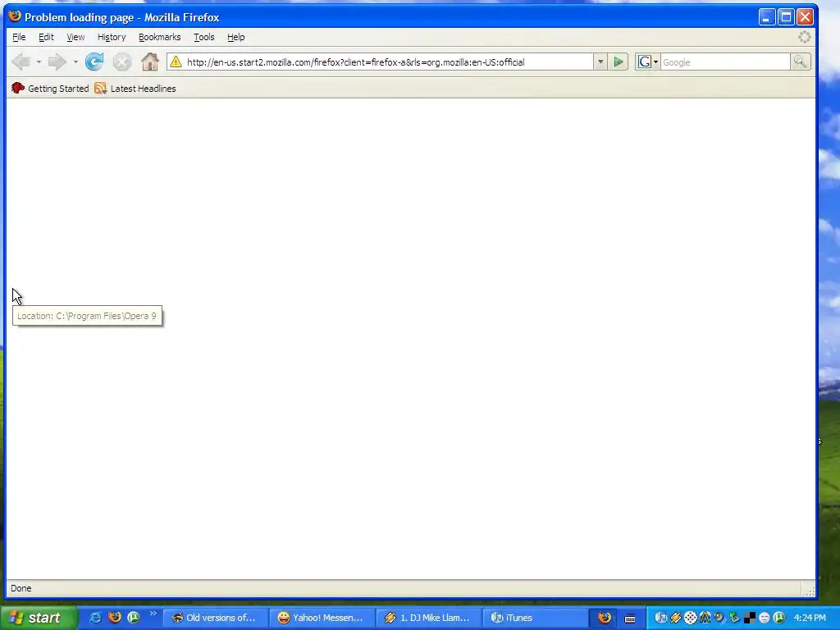Click the activity throbber icon
840x630 pixels.
click(x=805, y=37)
